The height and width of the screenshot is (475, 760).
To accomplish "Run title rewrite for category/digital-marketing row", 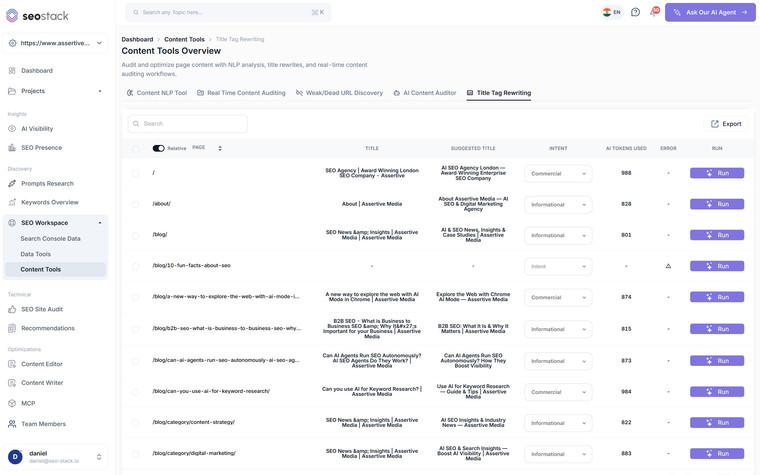I will pos(716,454).
